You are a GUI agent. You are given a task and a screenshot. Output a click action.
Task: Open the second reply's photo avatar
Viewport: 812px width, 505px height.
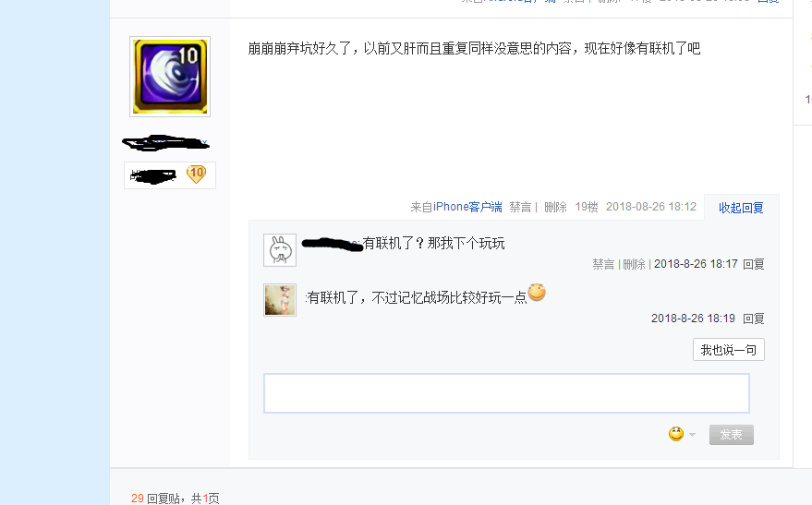pos(280,300)
